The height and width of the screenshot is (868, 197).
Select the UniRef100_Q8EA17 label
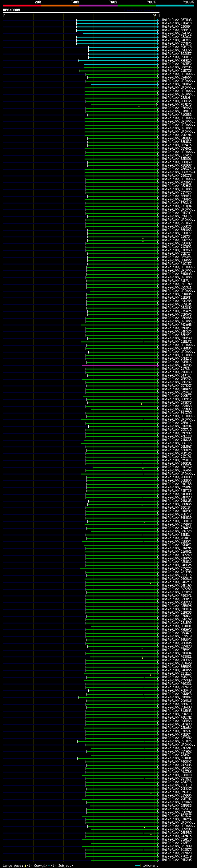[177, 423]
